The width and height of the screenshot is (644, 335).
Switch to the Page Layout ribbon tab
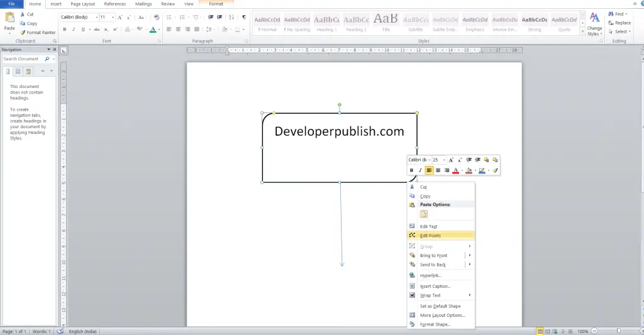coord(82,4)
